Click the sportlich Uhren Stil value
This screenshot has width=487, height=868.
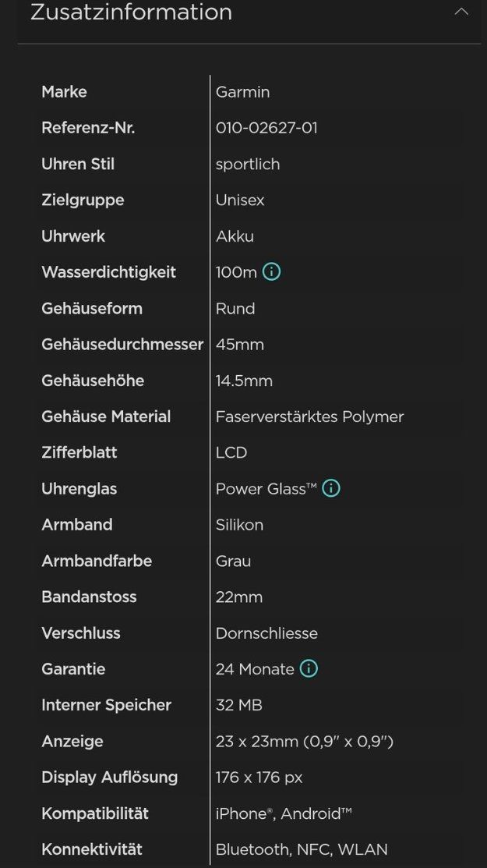(248, 165)
